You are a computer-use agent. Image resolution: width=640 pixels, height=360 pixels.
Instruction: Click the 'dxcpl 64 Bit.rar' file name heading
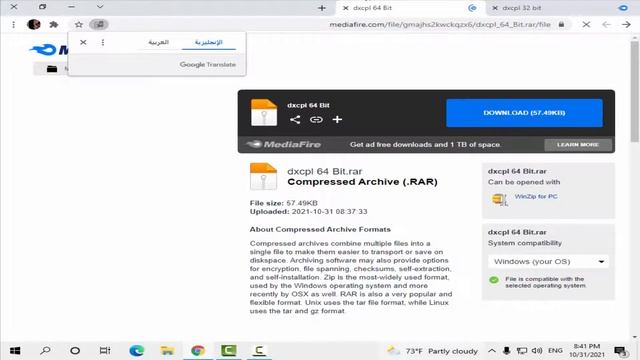pyautogui.click(x=324, y=171)
